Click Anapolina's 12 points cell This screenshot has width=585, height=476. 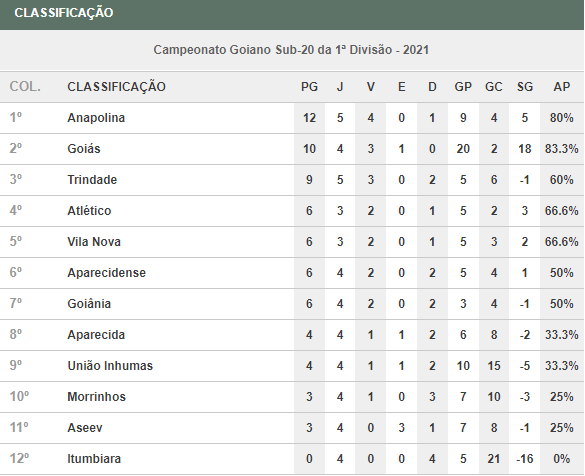pos(309,118)
